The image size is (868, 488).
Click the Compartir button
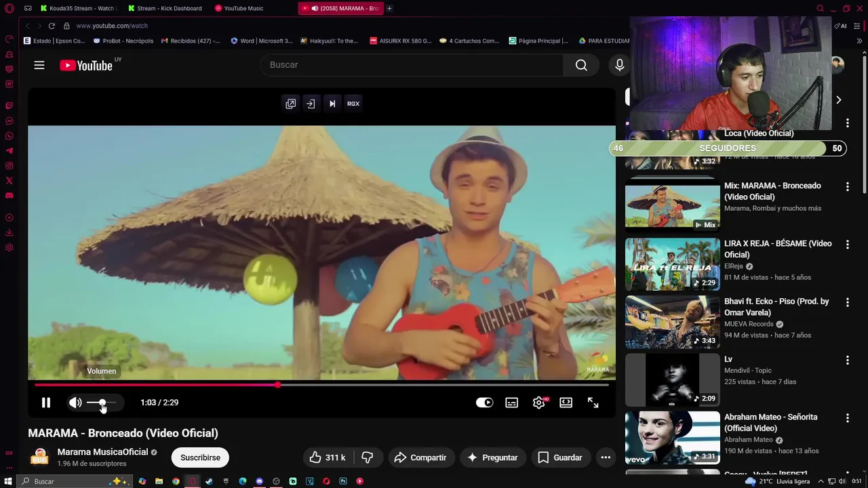[420, 457]
